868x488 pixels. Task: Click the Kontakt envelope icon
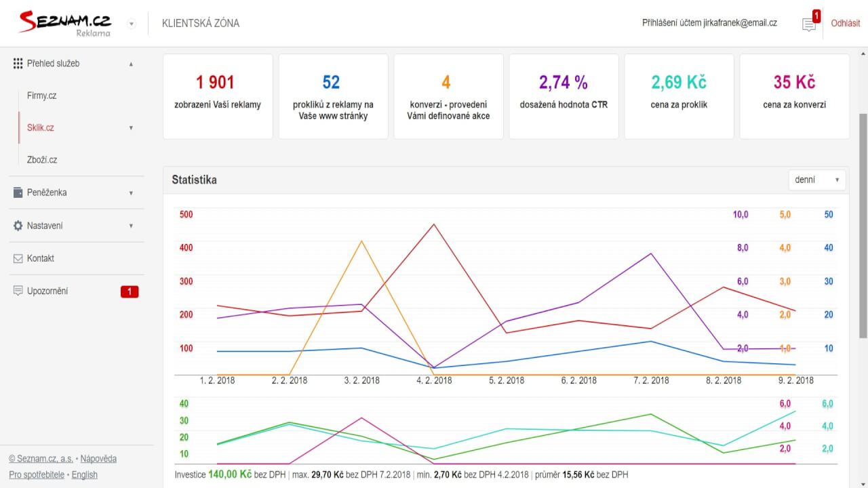coord(18,258)
